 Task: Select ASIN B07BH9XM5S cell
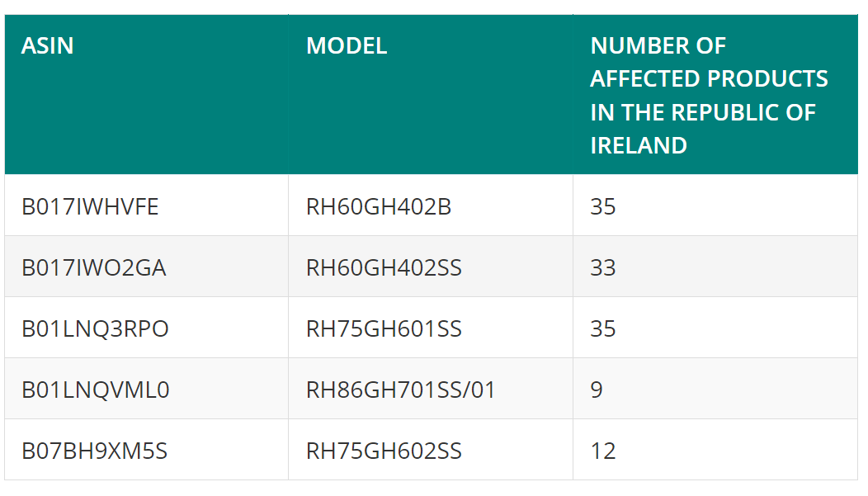tap(147, 450)
